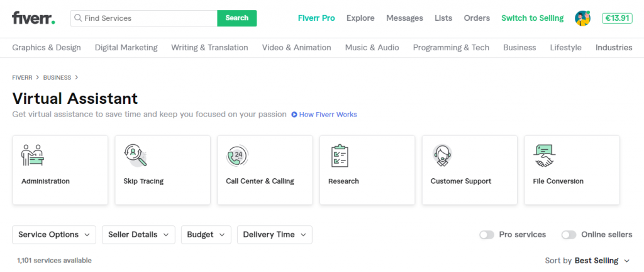This screenshot has height=272, width=644.
Task: Click the Find Services search field
Action: pos(144,18)
